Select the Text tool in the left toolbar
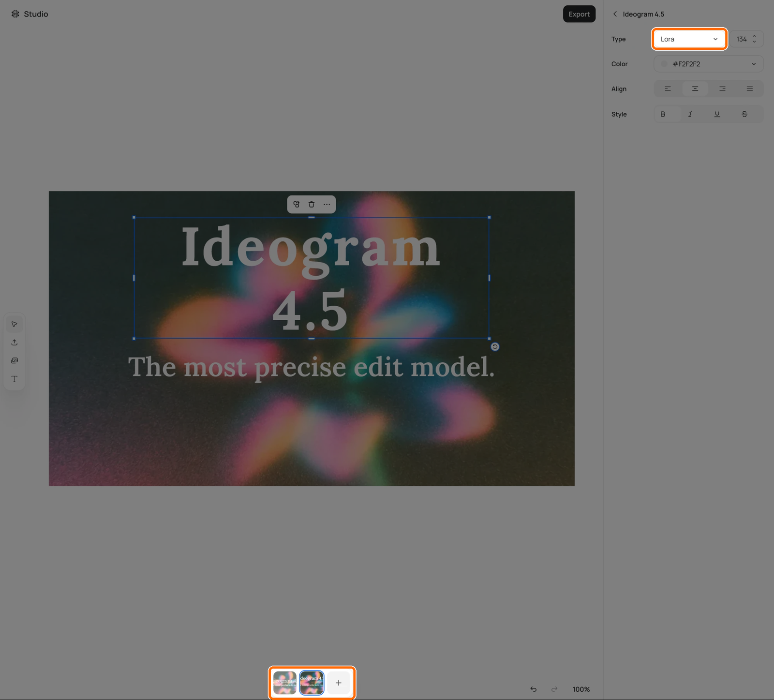The height and width of the screenshot is (700, 774). click(x=15, y=379)
